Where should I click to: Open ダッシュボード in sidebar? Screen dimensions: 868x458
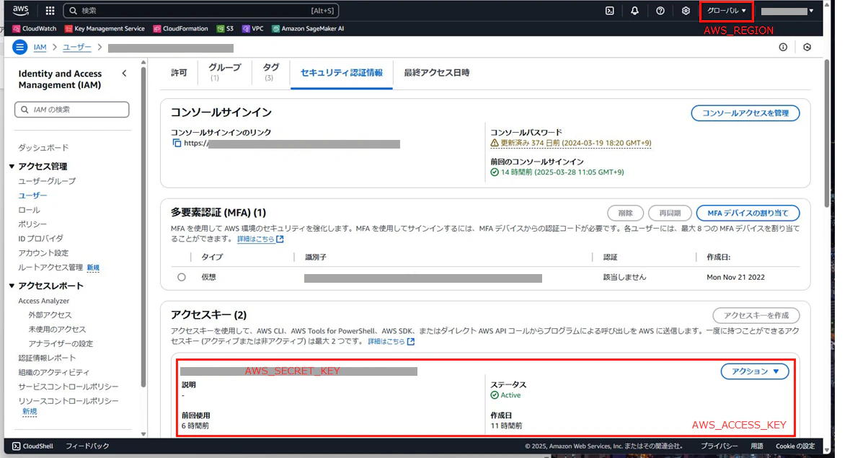(43, 148)
